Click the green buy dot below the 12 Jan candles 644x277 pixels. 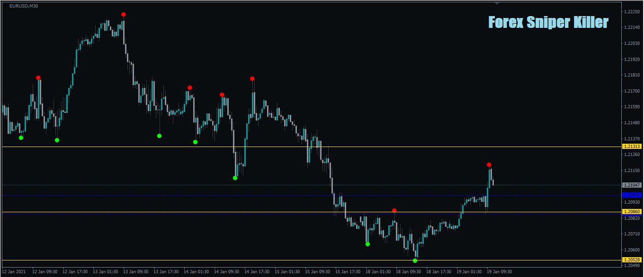(x=20, y=138)
